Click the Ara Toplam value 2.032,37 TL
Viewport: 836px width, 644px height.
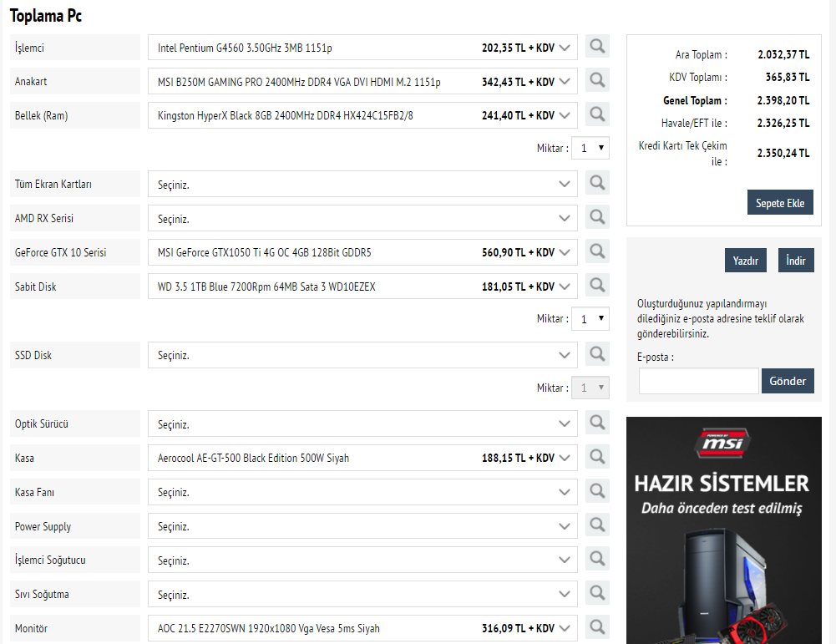[x=783, y=54]
